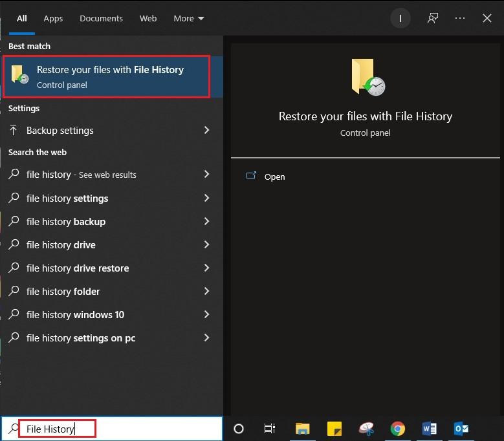This screenshot has height=441, width=504.
Task: Expand the 'file history settings' chevron
Action: pyautogui.click(x=206, y=198)
